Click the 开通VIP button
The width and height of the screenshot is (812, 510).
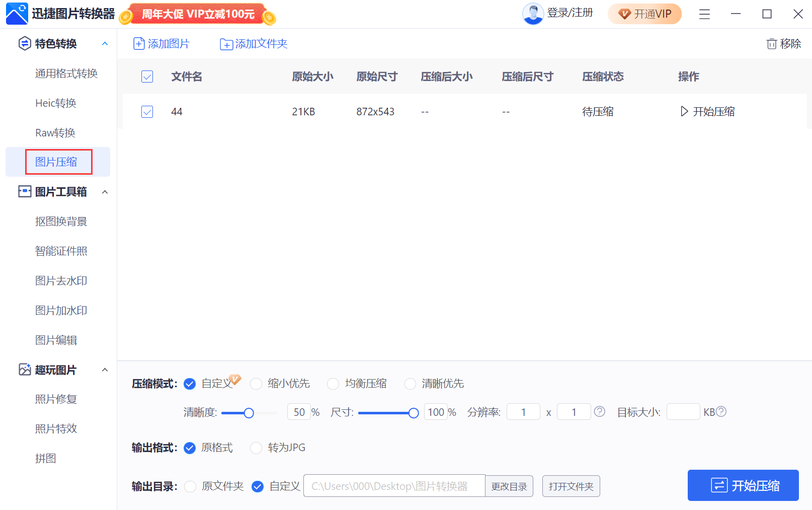[644, 14]
